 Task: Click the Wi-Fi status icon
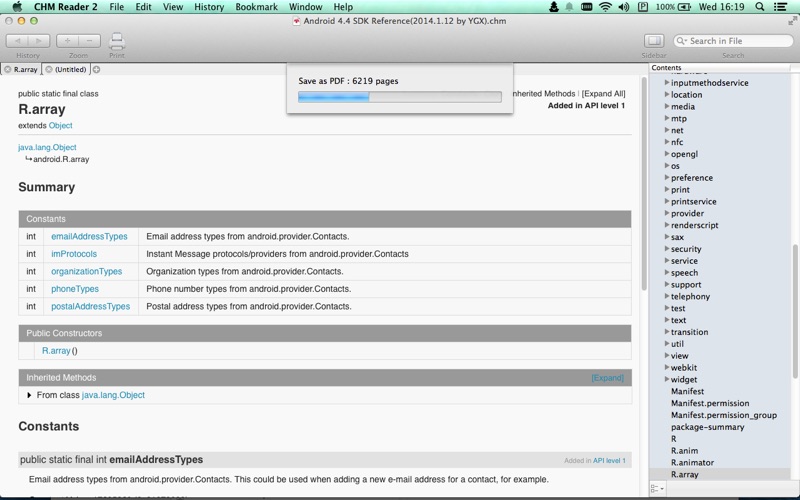(605, 7)
